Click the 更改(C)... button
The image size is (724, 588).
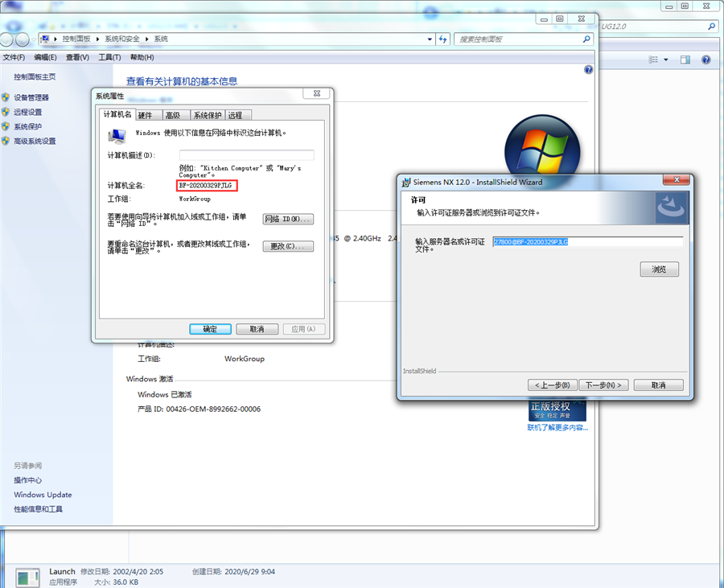288,246
